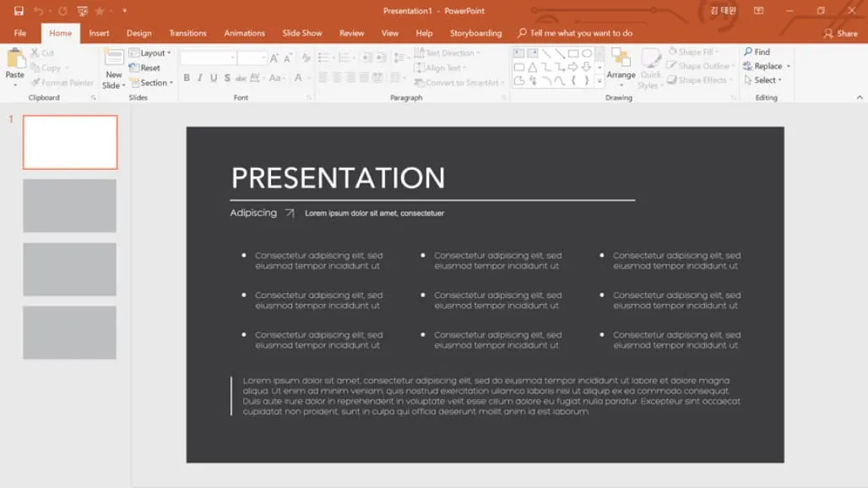The image size is (868, 488).
Task: Toggle bold formatting
Action: tap(187, 78)
